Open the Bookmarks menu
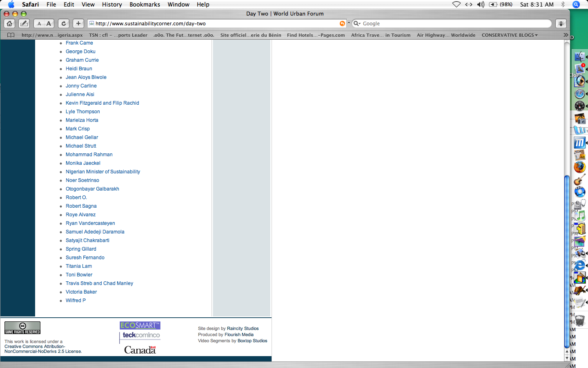The width and height of the screenshot is (588, 368). coord(145,4)
